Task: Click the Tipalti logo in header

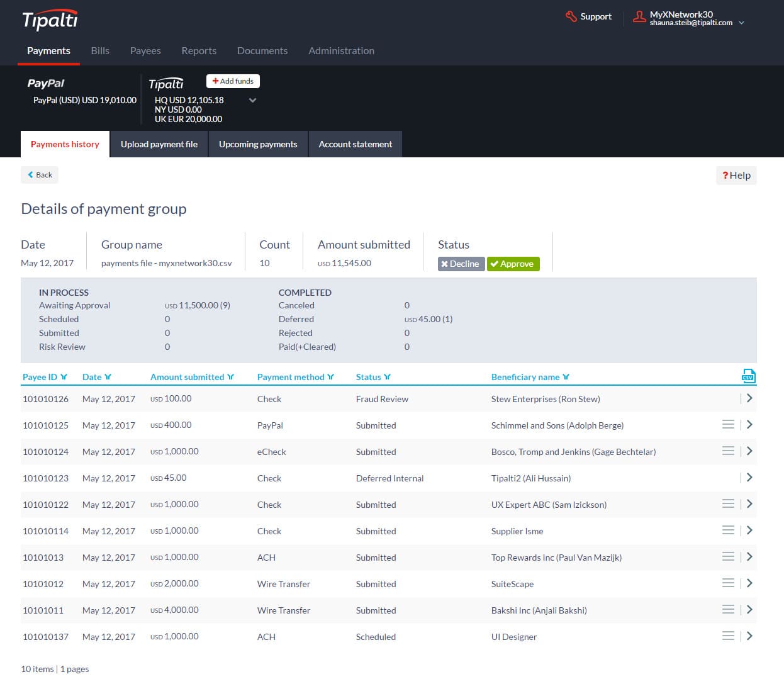Action: [50, 20]
